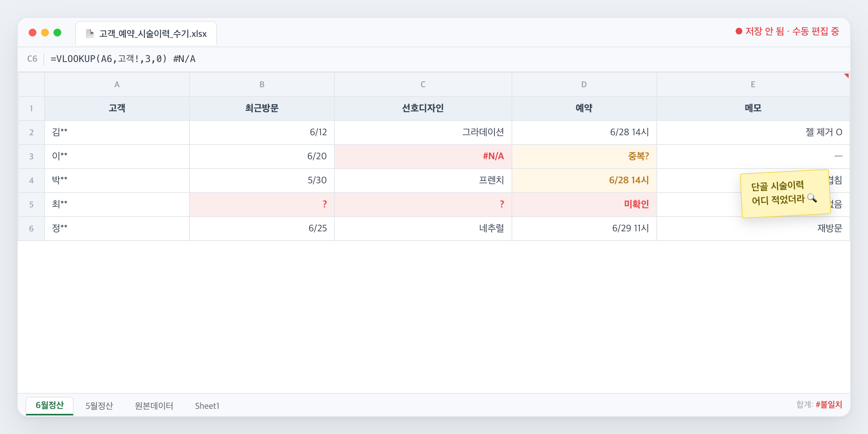
Task: Click the select-all corner cell
Action: point(31,84)
